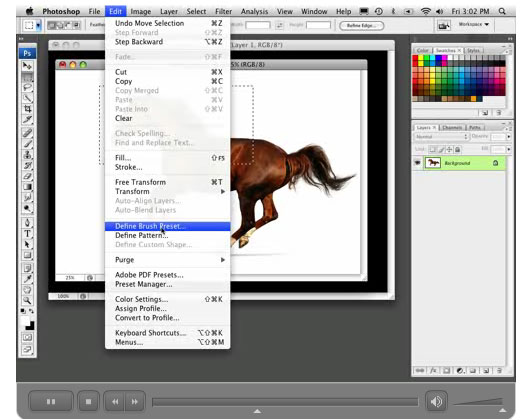Viewport: 524px width, 420px height.
Task: Select the Healing Brush tool
Action: pos(27,133)
